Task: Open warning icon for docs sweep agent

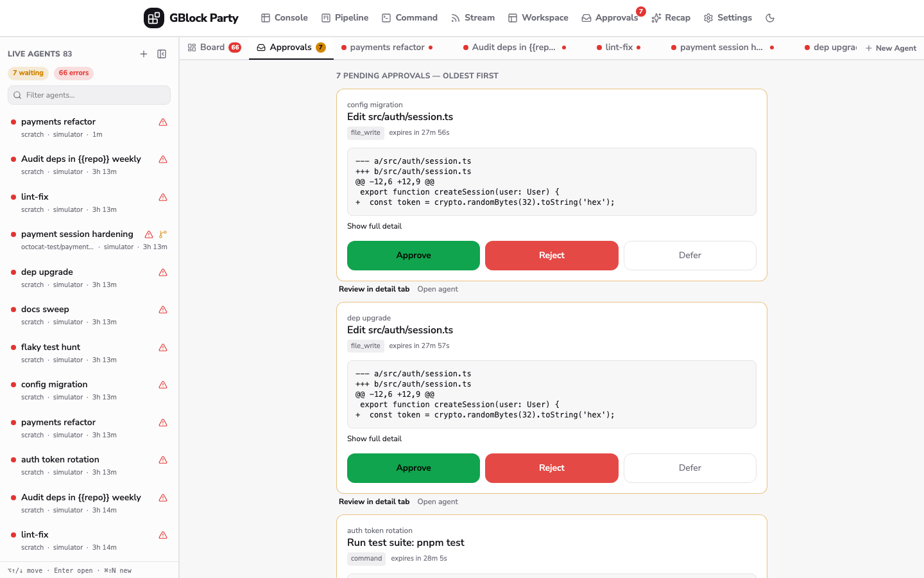Action: click(163, 310)
